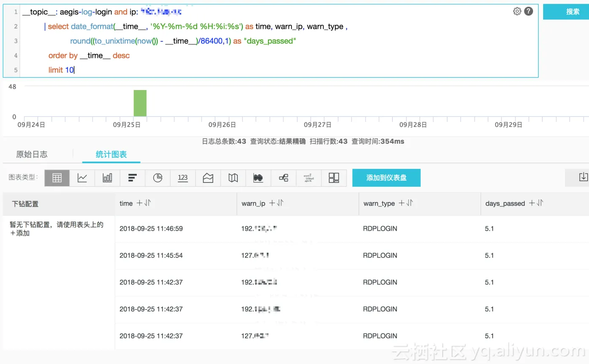589x364 pixels.
Task: Click the warn_ip column header text
Action: click(253, 203)
